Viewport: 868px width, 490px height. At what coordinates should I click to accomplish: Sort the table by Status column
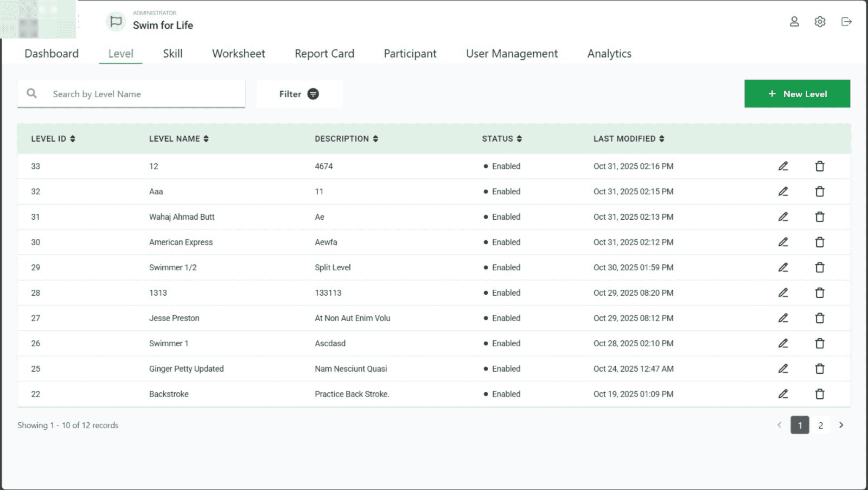click(501, 138)
